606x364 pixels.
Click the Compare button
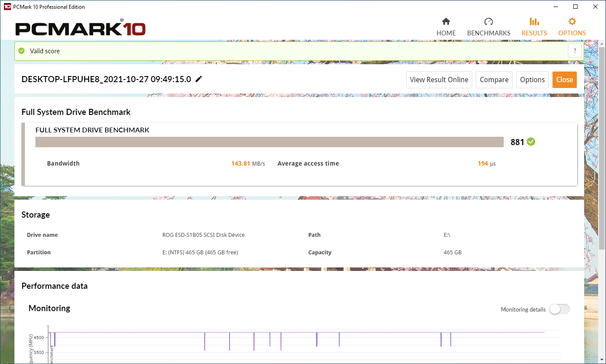pos(494,80)
